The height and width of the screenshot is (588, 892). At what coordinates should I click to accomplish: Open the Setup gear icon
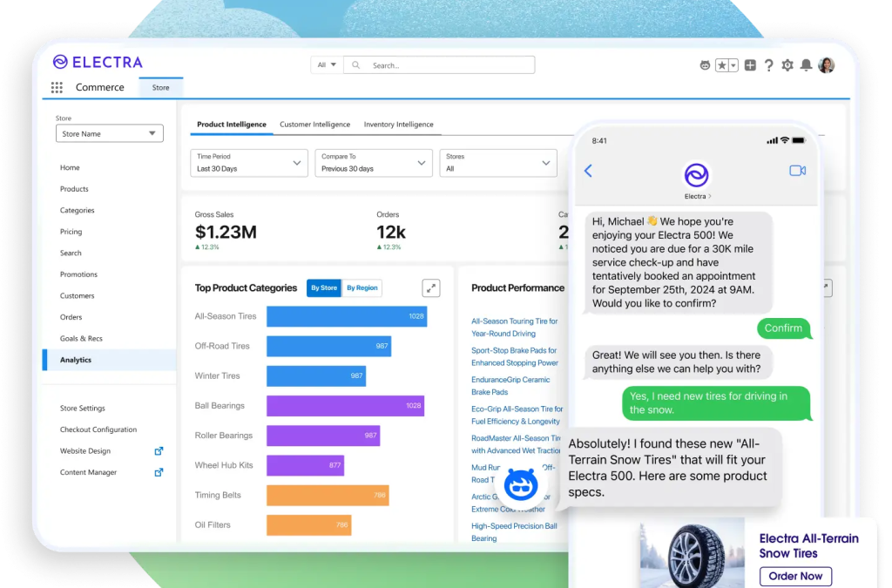click(787, 64)
